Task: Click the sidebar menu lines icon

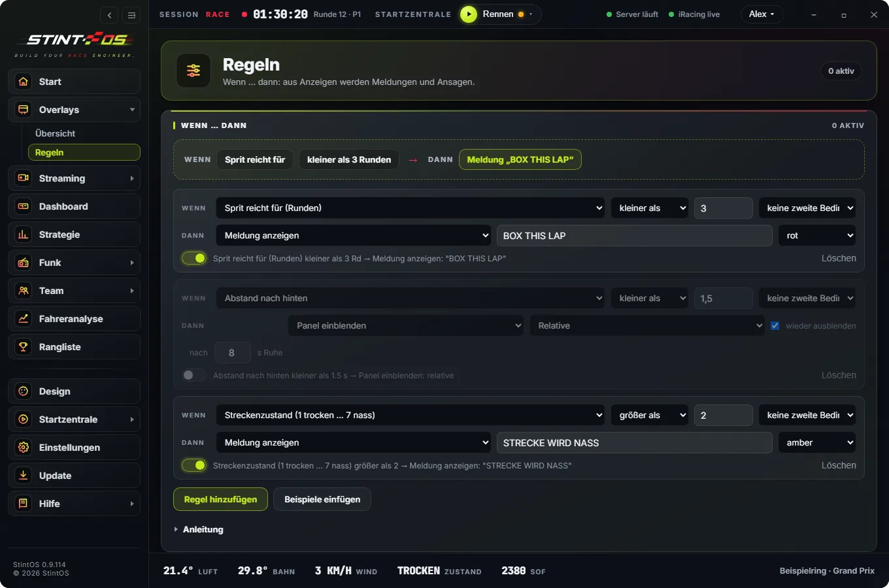Action: (x=131, y=15)
